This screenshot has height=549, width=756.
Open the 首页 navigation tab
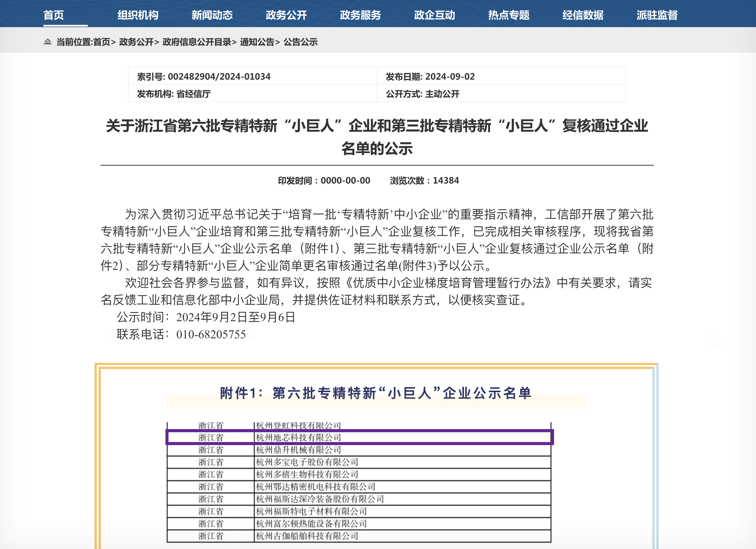tap(54, 15)
